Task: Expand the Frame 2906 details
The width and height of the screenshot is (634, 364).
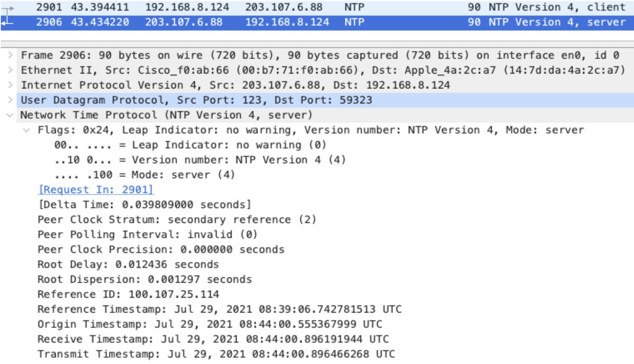Action: [x=11, y=55]
